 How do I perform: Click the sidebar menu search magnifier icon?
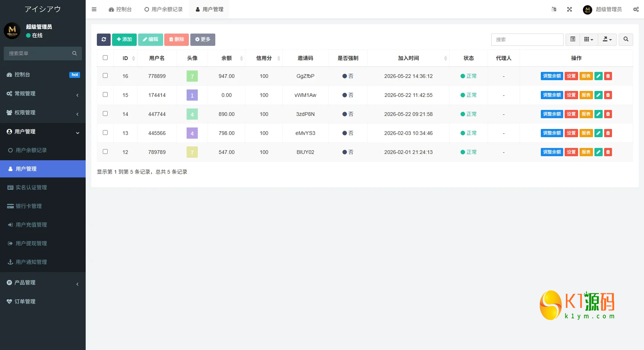[x=74, y=53]
